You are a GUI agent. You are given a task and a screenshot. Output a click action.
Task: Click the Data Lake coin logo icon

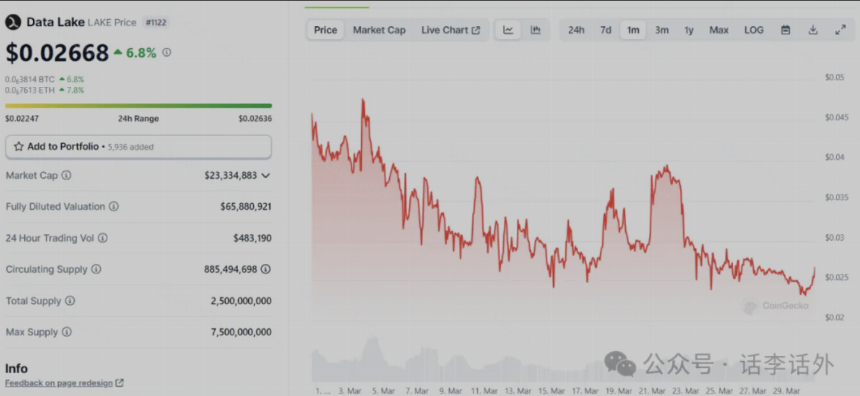tap(13, 22)
